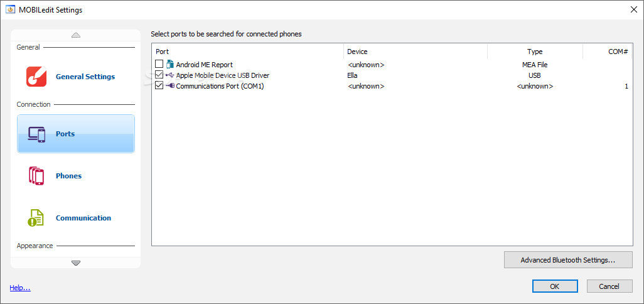Click the Phones icon in sidebar
The width and height of the screenshot is (644, 304).
(36, 176)
